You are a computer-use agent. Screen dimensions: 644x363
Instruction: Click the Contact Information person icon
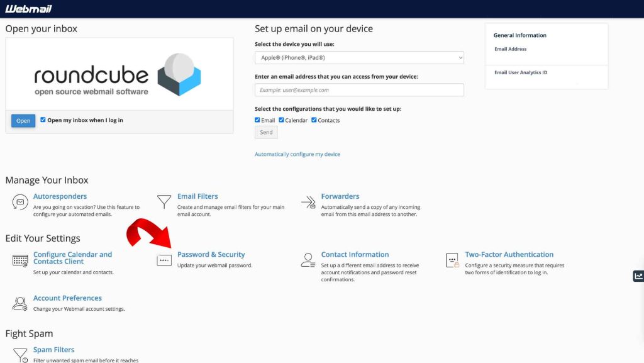tap(308, 260)
